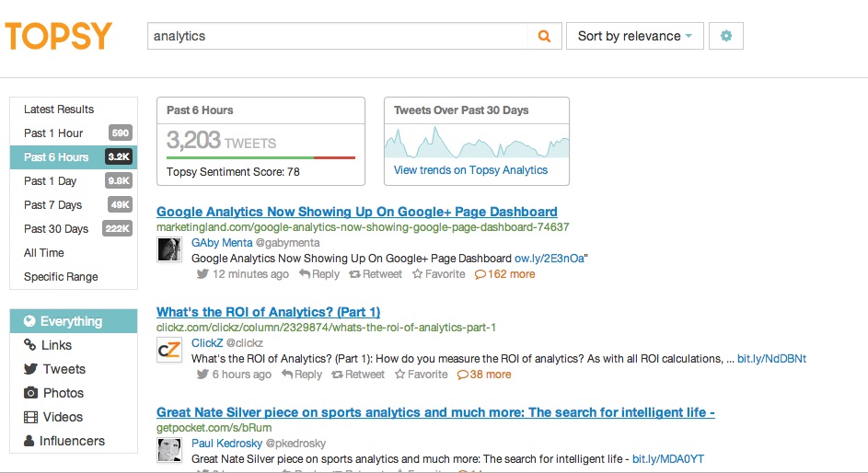Filter results by Videos

pos(74,417)
